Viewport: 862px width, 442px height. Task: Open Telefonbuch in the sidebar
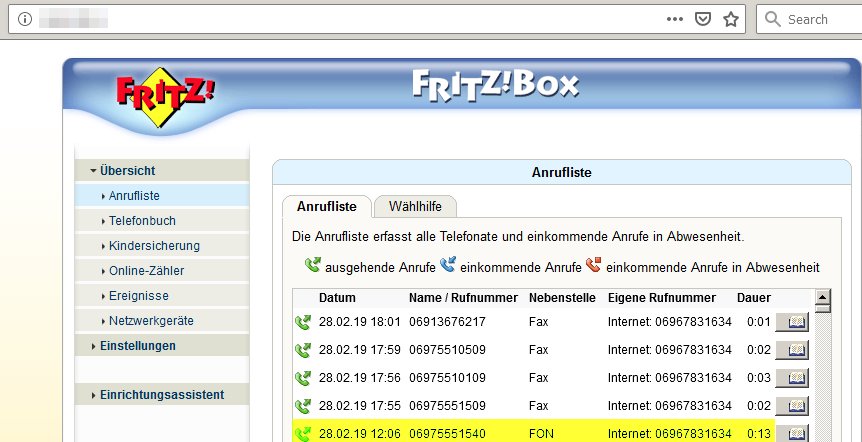[142, 220]
